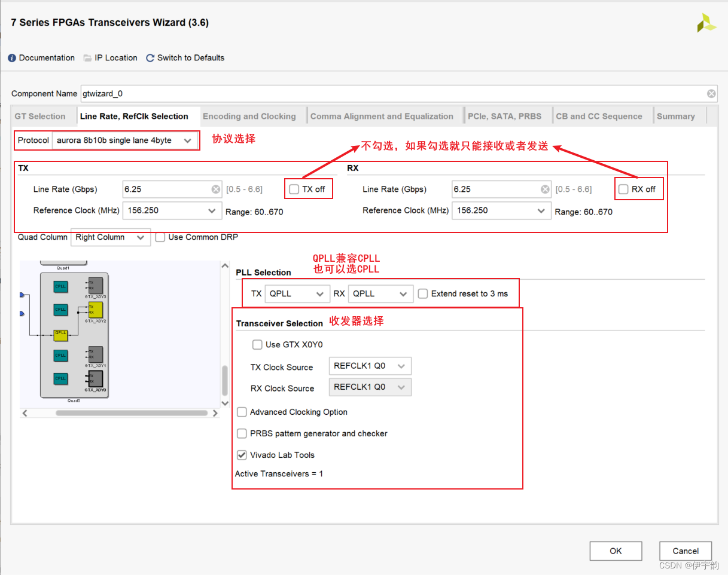728x575 pixels.
Task: Click the diagram horizontal scrollbar thumb
Action: click(x=132, y=413)
